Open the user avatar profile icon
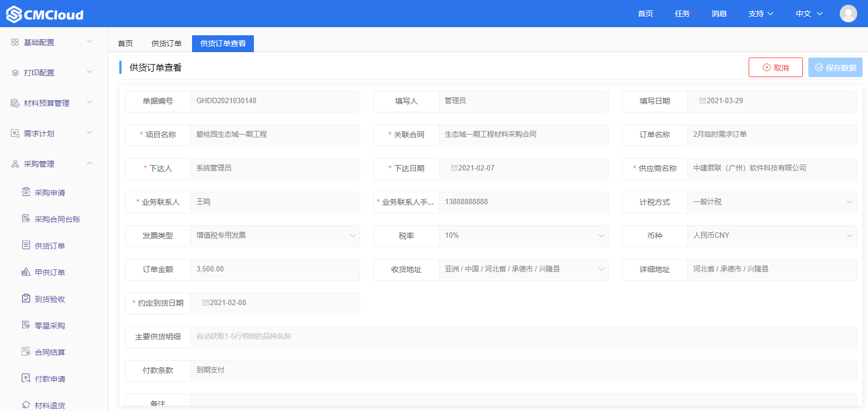The image size is (868, 411). tap(848, 14)
